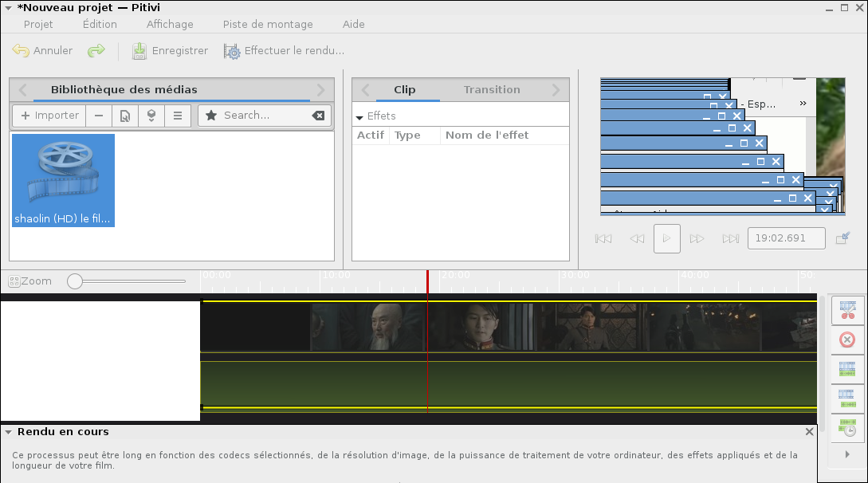Expand the side toolbar overflow arrow
The height and width of the screenshot is (483, 868).
tap(847, 454)
